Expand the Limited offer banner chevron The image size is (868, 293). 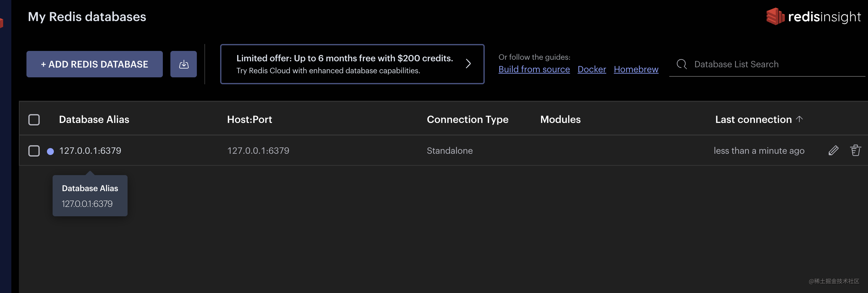468,64
